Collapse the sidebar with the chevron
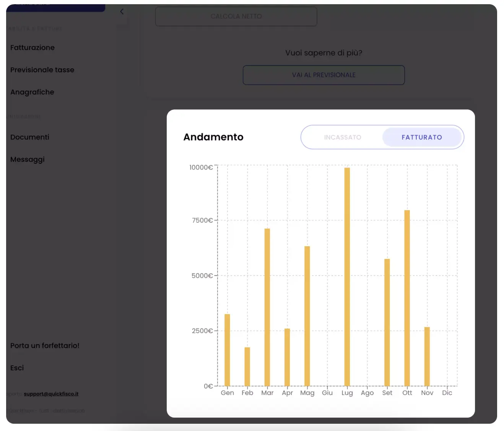This screenshot has height=431, width=504. (122, 11)
